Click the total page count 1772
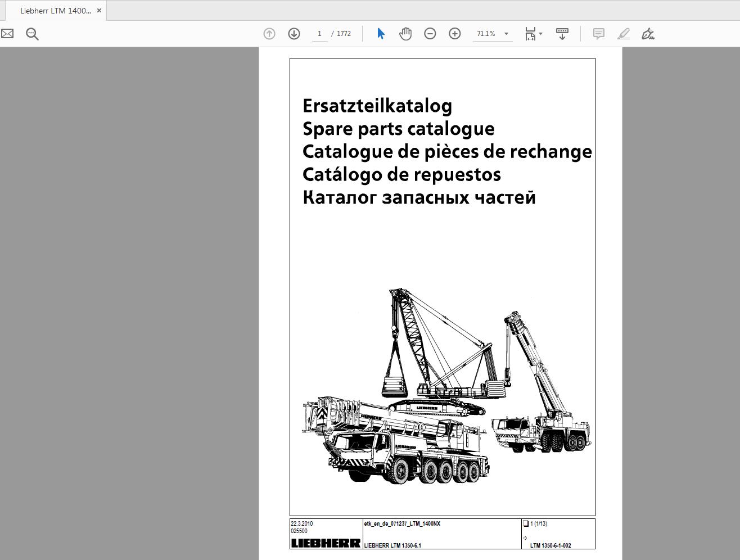This screenshot has width=740, height=560. [344, 34]
